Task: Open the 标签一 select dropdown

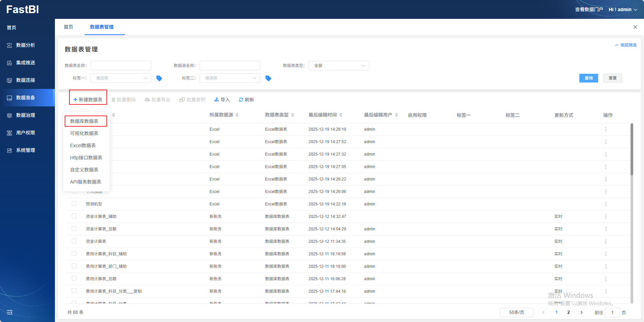Action: click(x=121, y=78)
